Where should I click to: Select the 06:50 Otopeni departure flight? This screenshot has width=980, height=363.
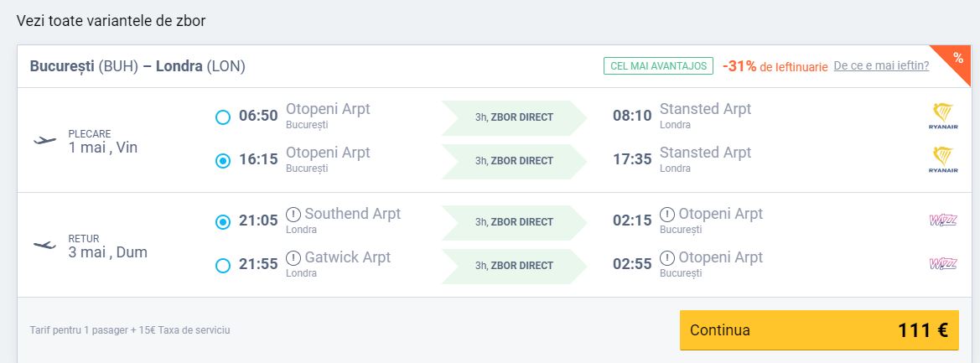(x=222, y=117)
